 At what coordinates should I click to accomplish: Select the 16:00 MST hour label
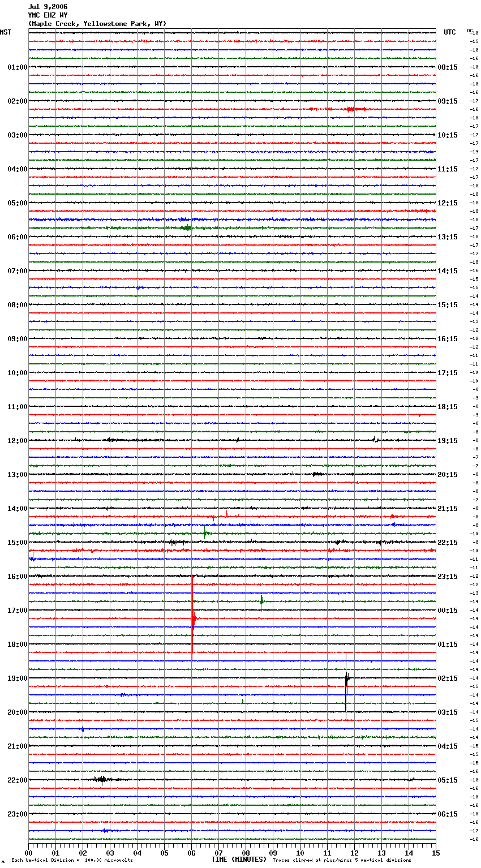point(18,577)
